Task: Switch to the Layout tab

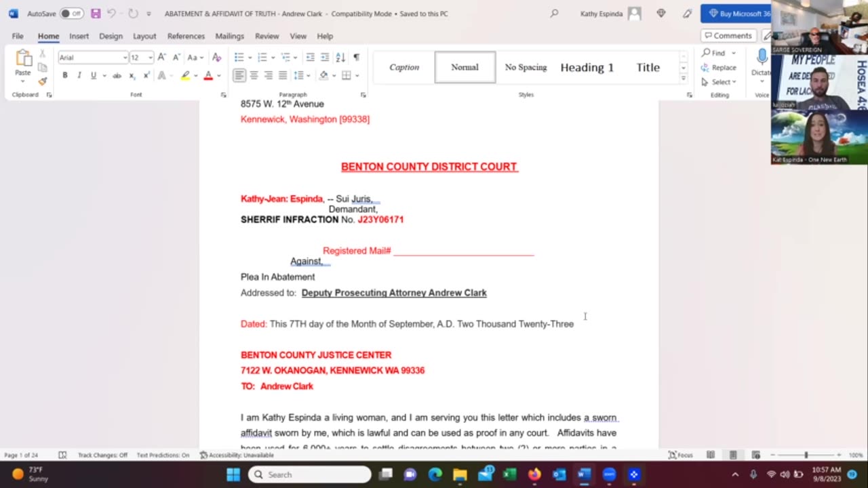Action: 144,36
